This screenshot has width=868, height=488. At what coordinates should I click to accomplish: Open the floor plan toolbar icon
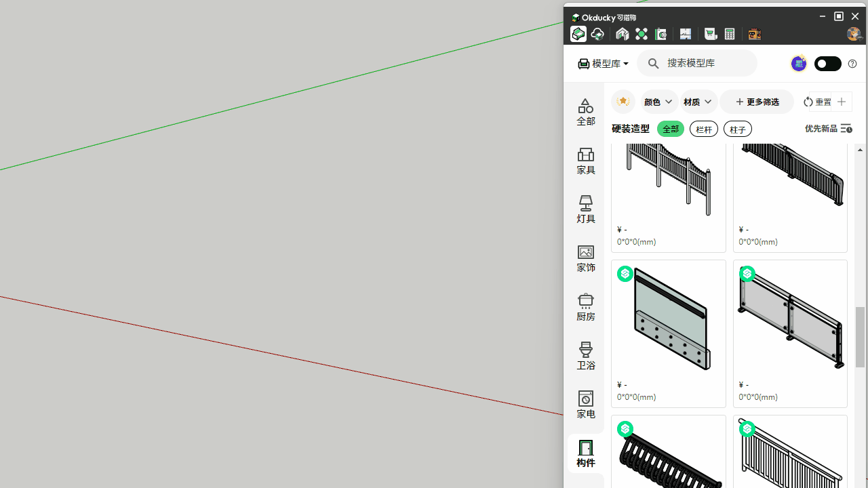(x=686, y=34)
